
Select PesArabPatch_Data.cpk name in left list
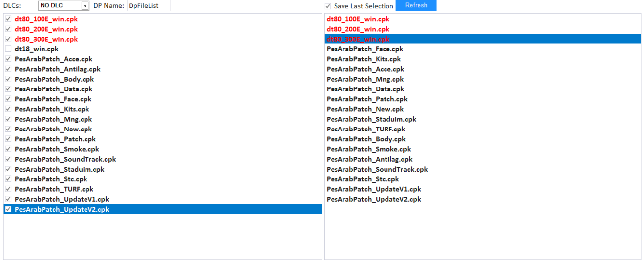tap(53, 89)
